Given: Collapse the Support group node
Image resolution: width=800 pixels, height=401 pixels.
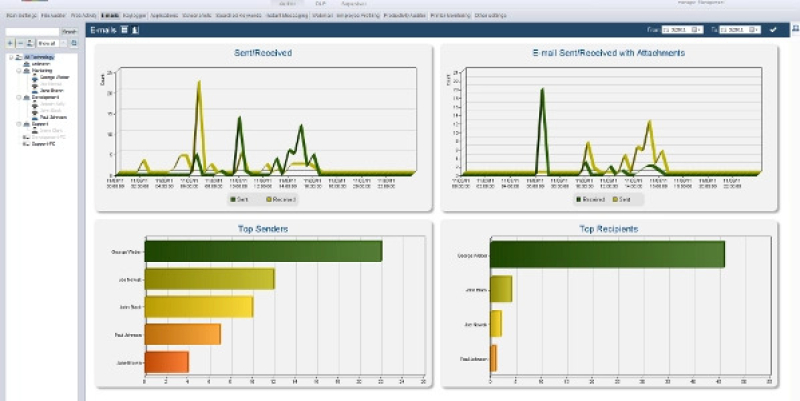Looking at the screenshot, I should pos(19,124).
